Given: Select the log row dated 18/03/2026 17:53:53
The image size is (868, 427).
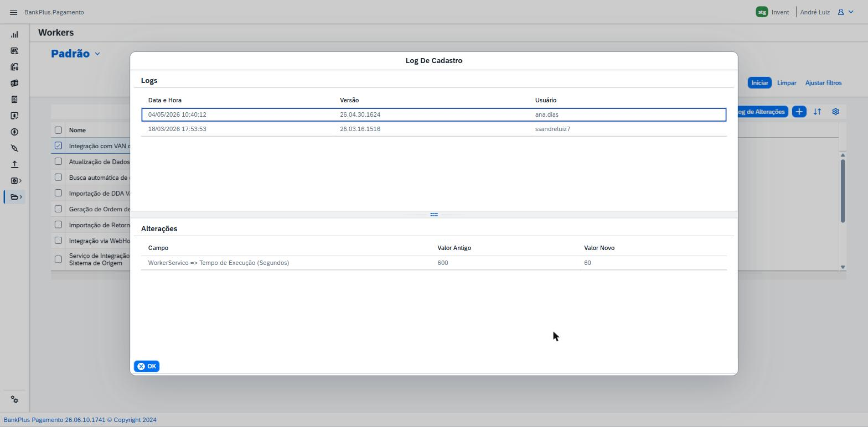Looking at the screenshot, I should click(x=433, y=129).
